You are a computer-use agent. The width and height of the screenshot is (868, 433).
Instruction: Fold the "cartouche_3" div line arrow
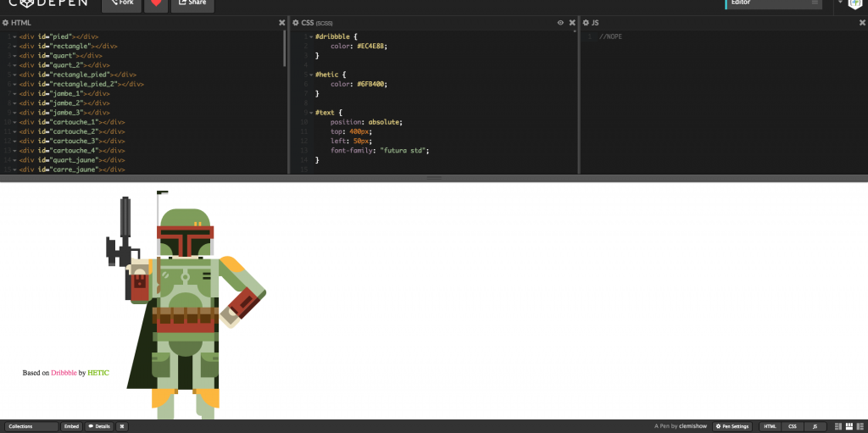[x=14, y=142]
